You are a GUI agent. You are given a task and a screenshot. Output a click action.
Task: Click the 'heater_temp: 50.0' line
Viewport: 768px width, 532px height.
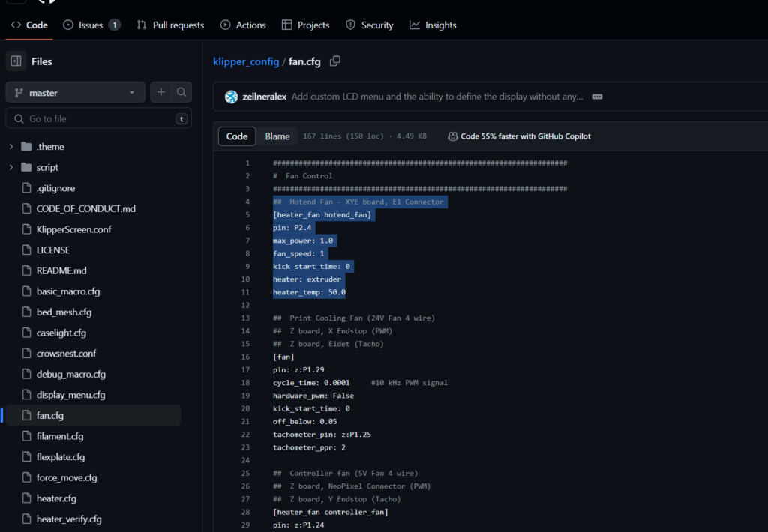tap(309, 292)
